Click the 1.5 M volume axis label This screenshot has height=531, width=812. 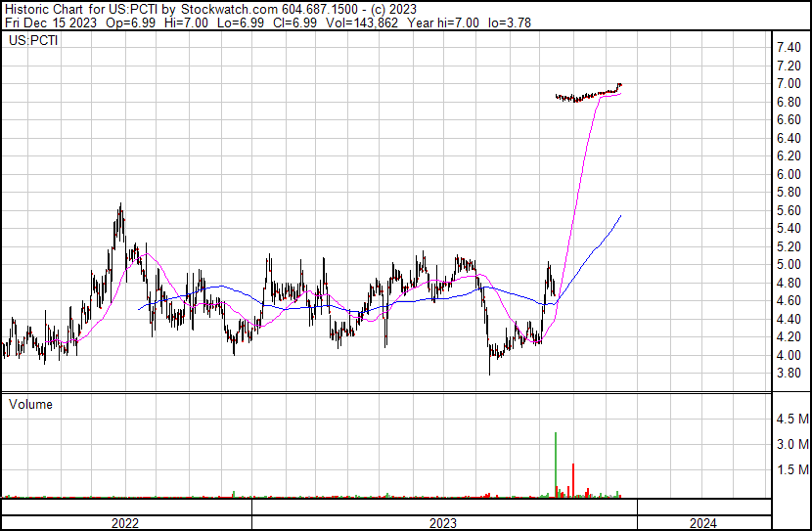791,469
